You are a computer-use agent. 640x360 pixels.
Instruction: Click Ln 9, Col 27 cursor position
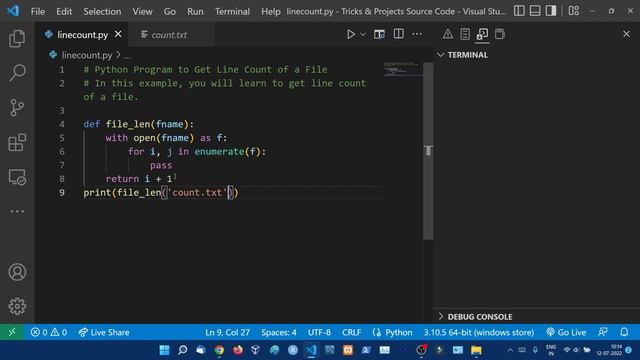click(x=227, y=332)
